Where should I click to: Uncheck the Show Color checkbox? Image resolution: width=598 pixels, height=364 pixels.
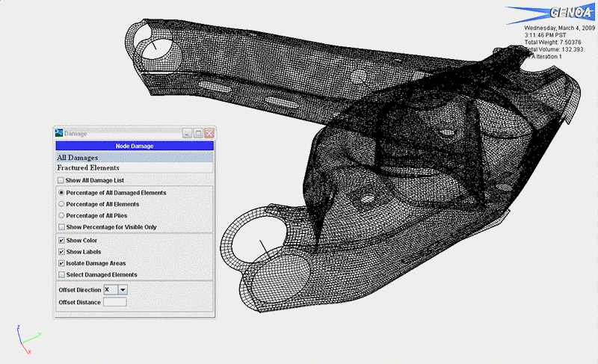click(61, 241)
